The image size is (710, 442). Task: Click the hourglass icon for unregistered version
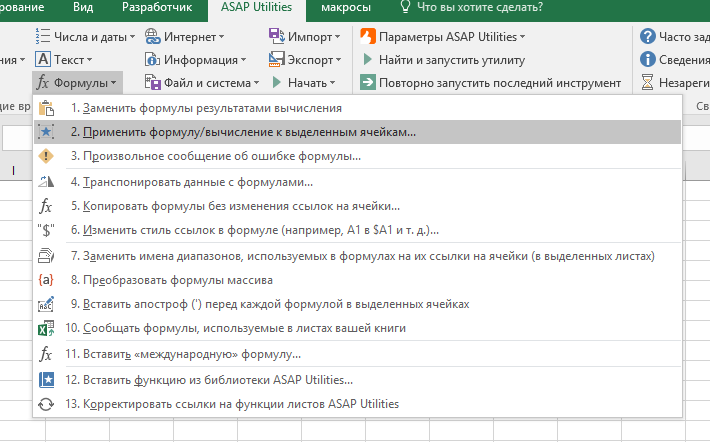click(x=648, y=82)
